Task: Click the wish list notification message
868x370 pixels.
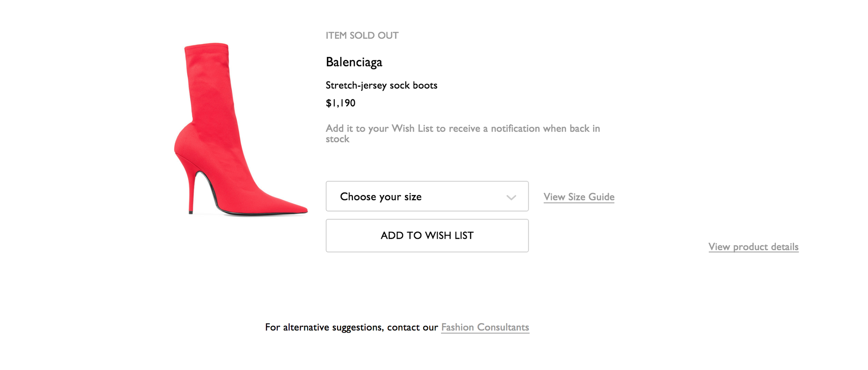Action: point(463,133)
